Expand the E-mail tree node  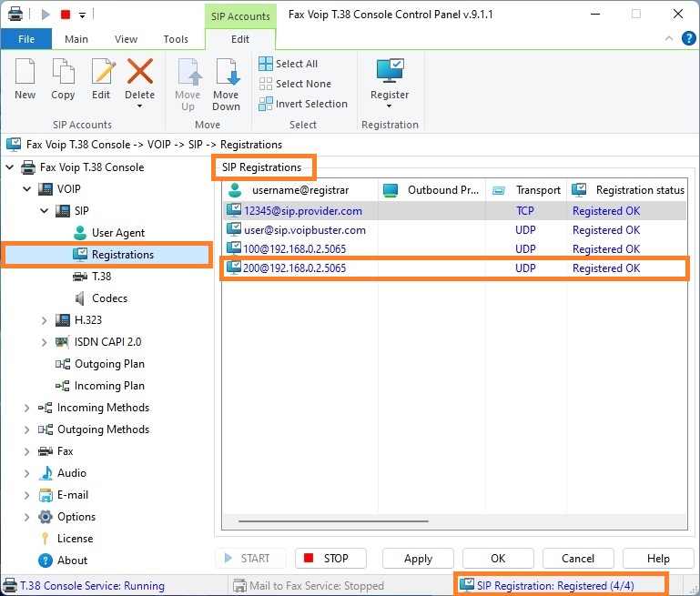pyautogui.click(x=27, y=495)
